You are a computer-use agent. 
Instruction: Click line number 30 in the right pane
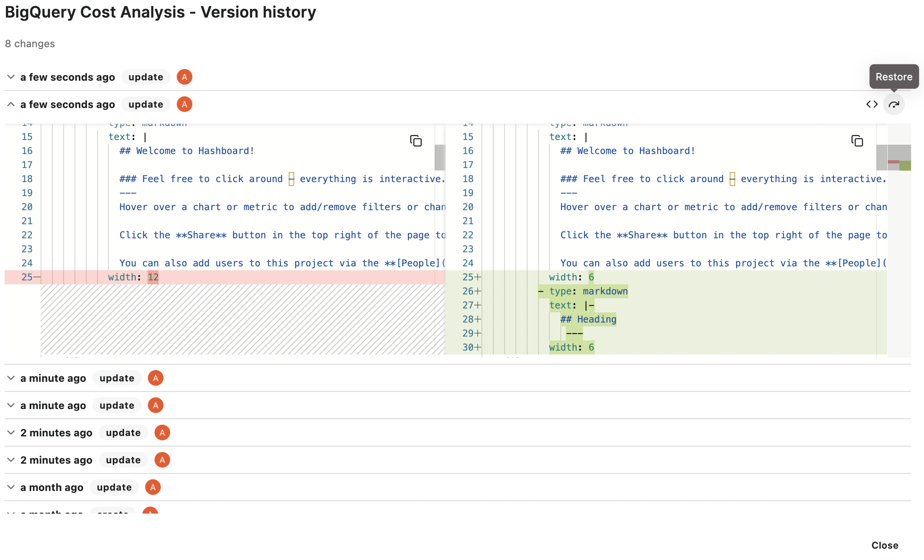468,347
